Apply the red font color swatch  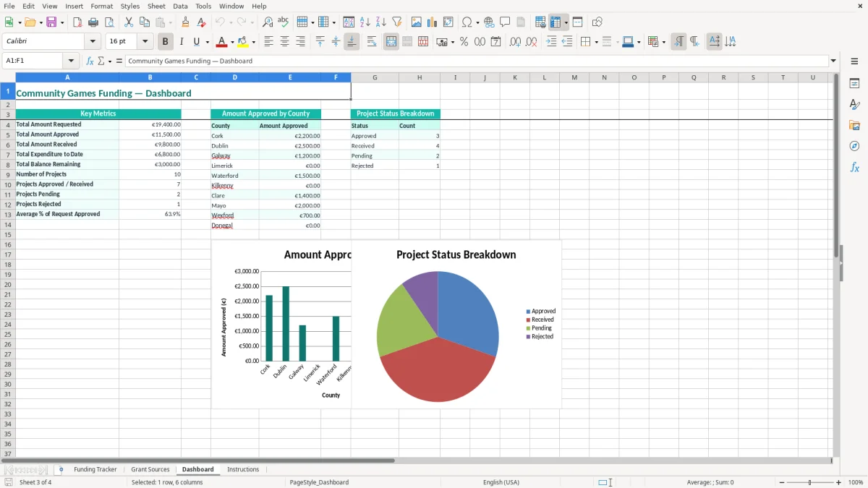point(222,42)
